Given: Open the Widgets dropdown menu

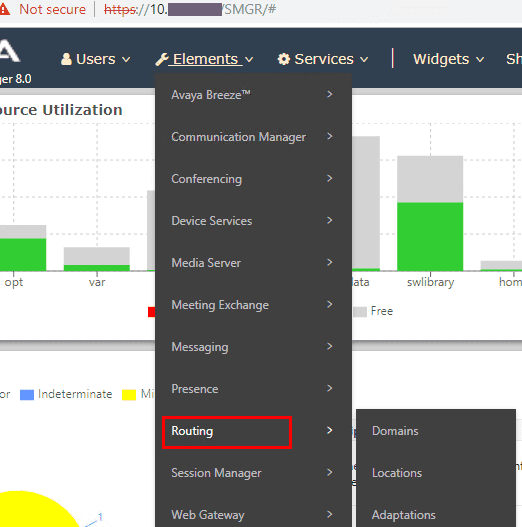Looking at the screenshot, I should (x=448, y=59).
